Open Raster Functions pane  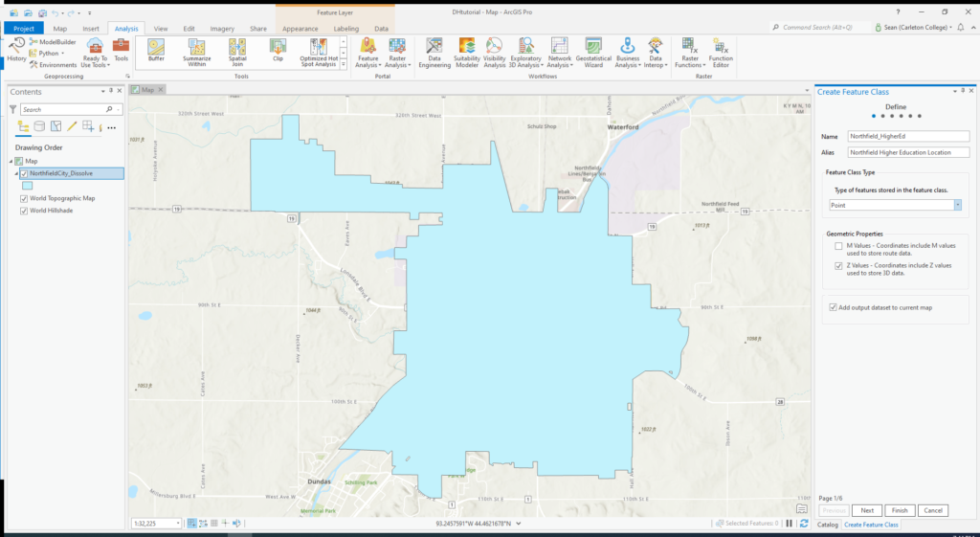[x=690, y=53]
